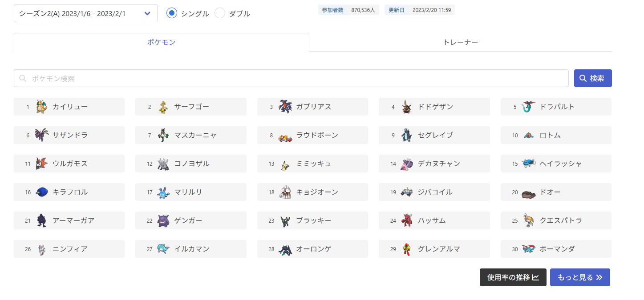Click the season dropdown chevron arrow
The width and height of the screenshot is (644, 300).
tap(148, 13)
